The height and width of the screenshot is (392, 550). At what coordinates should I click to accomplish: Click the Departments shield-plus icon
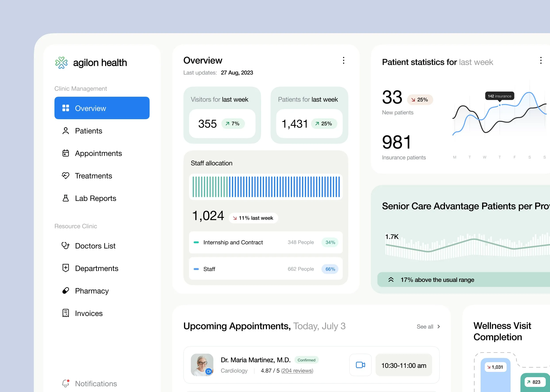66,268
